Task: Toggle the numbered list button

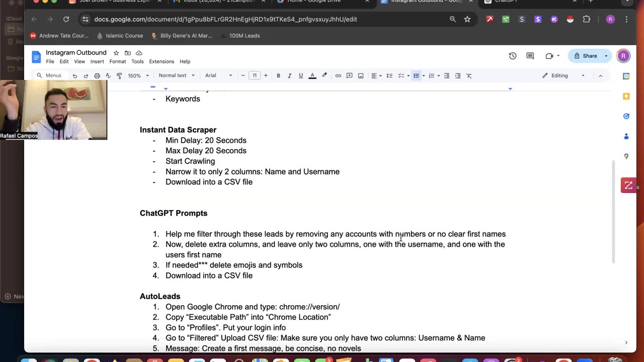Action: coord(431,76)
